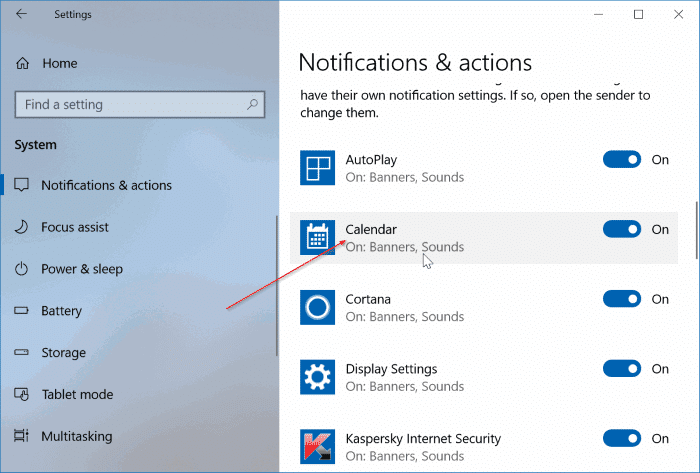Click the search magnifier icon
The image size is (700, 473).
[x=252, y=104]
